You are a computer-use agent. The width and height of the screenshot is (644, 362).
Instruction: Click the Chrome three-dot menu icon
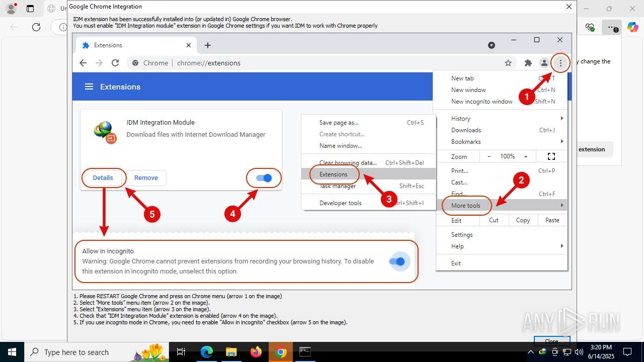pyautogui.click(x=560, y=63)
